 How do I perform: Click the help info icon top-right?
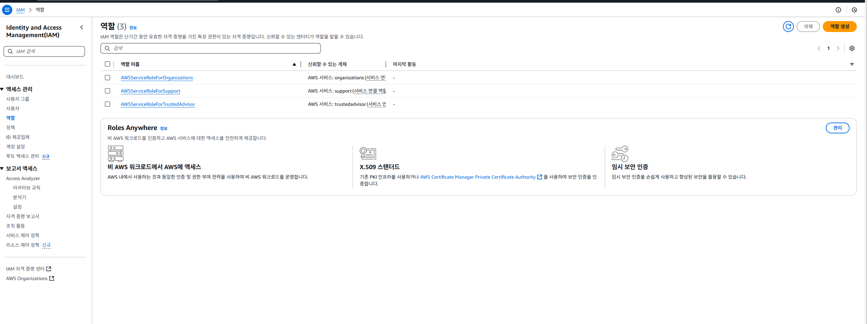point(839,10)
